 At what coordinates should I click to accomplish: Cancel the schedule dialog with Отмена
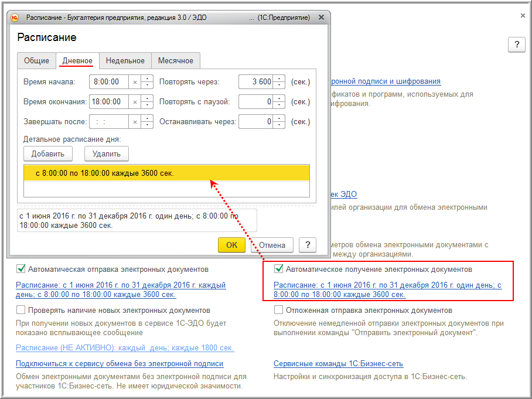pyautogui.click(x=272, y=245)
